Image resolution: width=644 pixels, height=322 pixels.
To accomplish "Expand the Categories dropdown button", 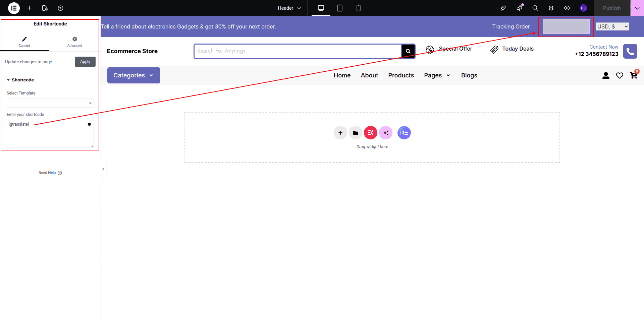I will pos(133,75).
